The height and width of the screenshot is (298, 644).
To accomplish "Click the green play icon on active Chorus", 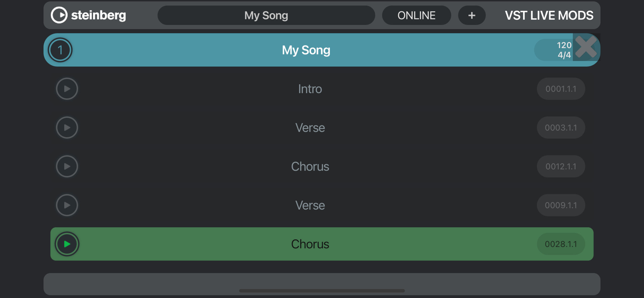I will (x=67, y=244).
